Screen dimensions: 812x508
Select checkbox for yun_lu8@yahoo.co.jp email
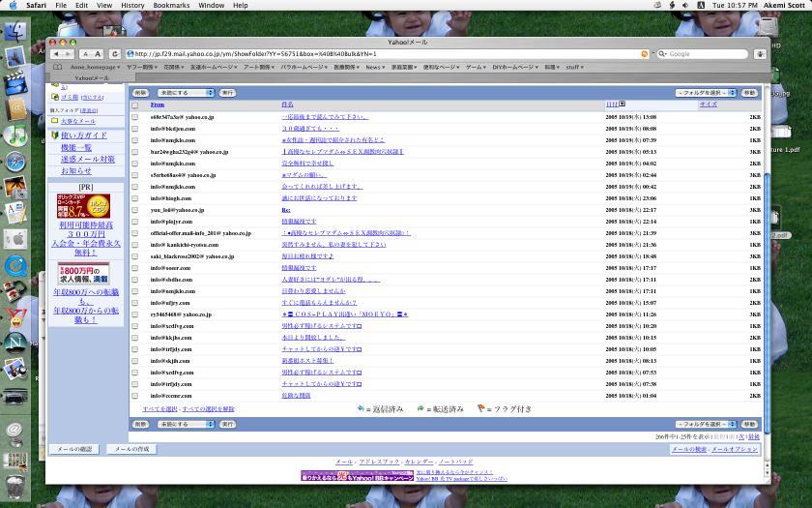click(x=134, y=210)
